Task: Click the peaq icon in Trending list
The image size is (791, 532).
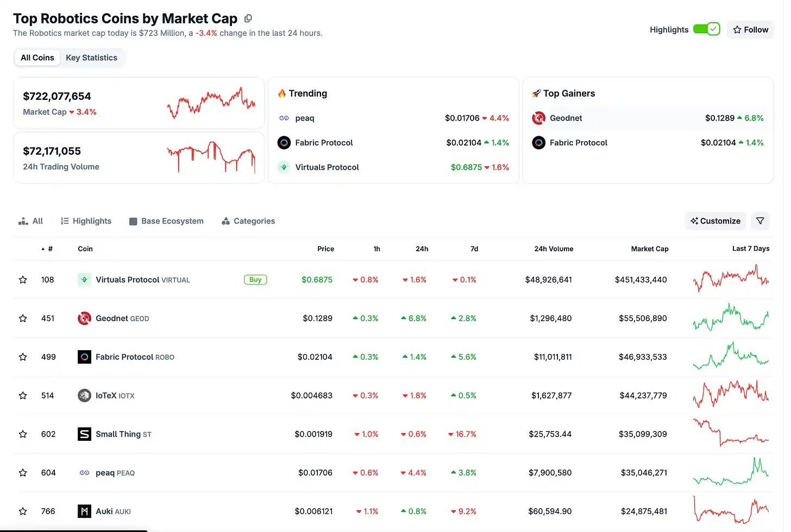Action: click(x=284, y=118)
